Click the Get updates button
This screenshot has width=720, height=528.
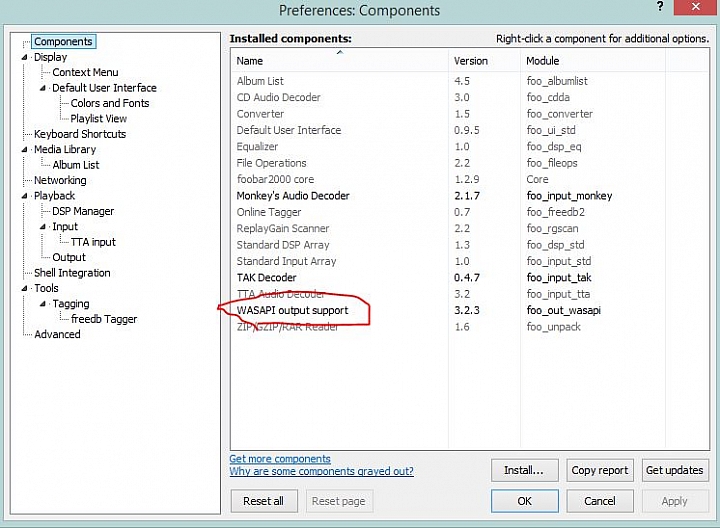click(675, 470)
